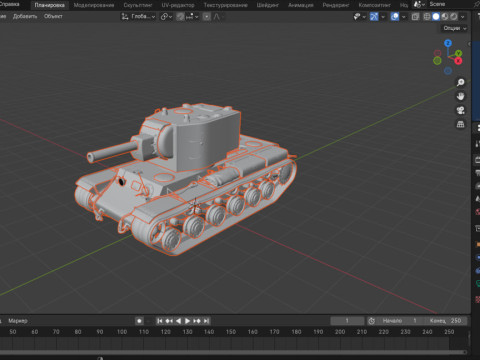Click the negative Y axis gizmo circle
This screenshot has height=360, width=480.
pyautogui.click(x=437, y=61)
